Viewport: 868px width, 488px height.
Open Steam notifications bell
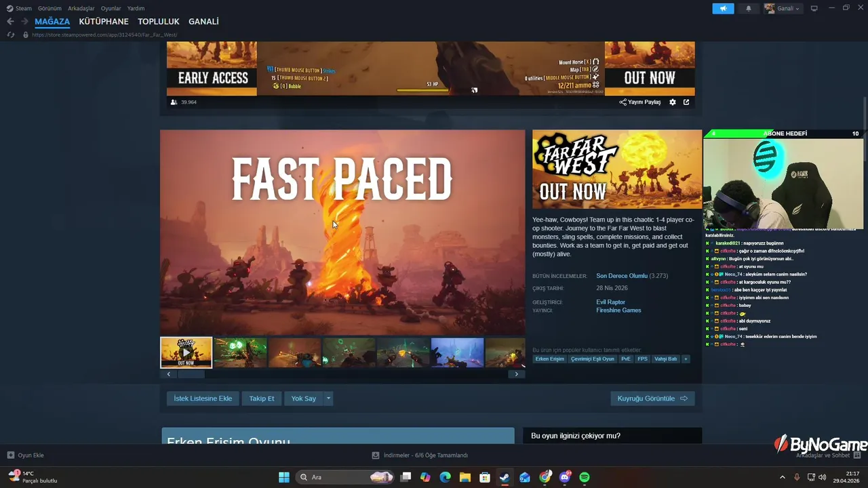coord(749,8)
